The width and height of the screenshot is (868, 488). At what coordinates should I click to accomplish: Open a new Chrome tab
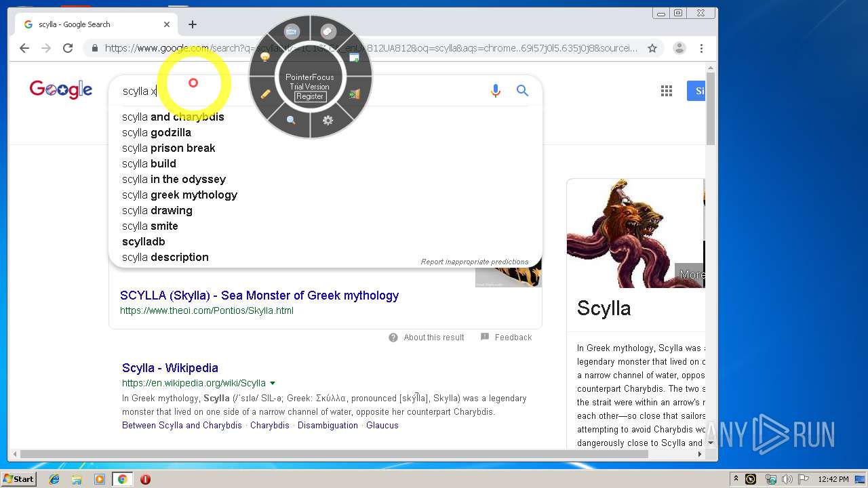click(x=193, y=24)
